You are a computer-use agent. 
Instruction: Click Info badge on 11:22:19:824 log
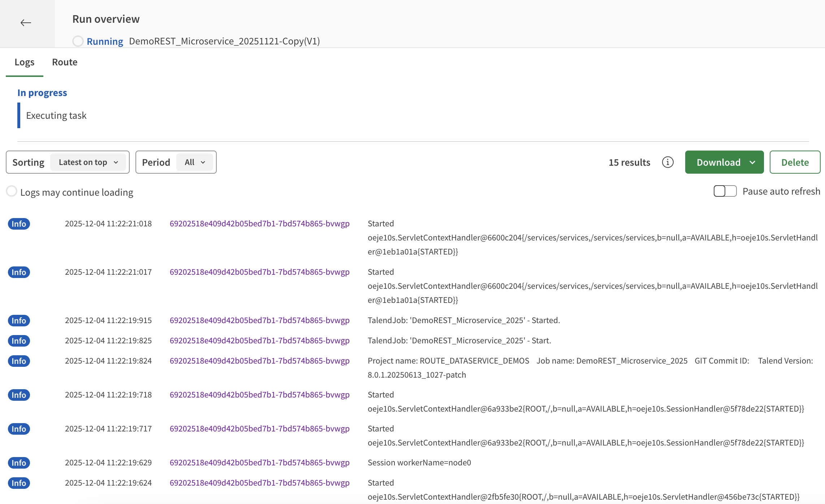click(x=19, y=361)
